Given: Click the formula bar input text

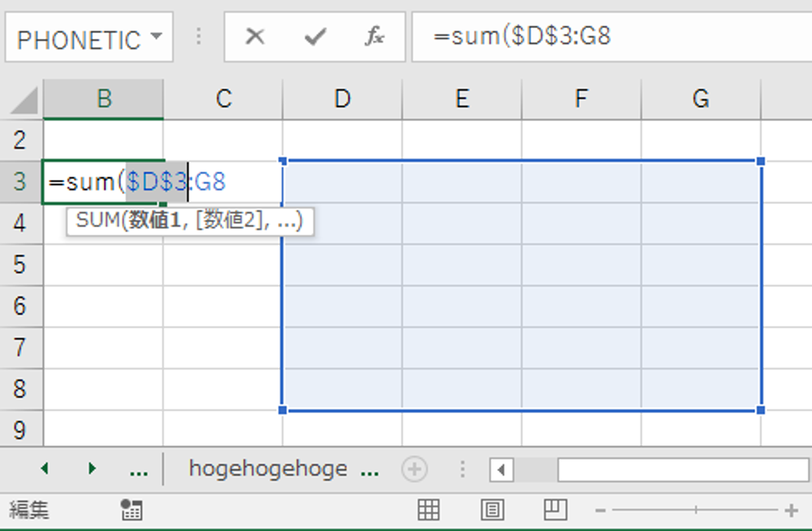Looking at the screenshot, I should pyautogui.click(x=522, y=37).
